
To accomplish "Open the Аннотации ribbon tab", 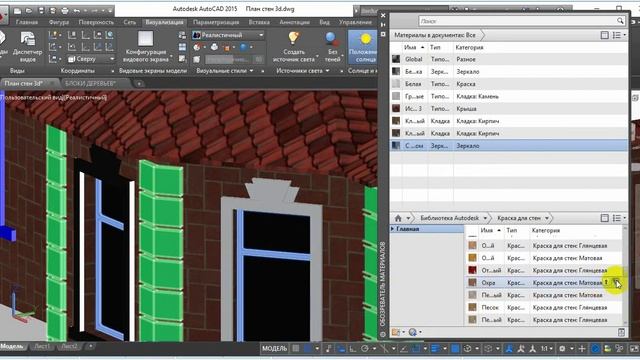I will (x=294, y=22).
